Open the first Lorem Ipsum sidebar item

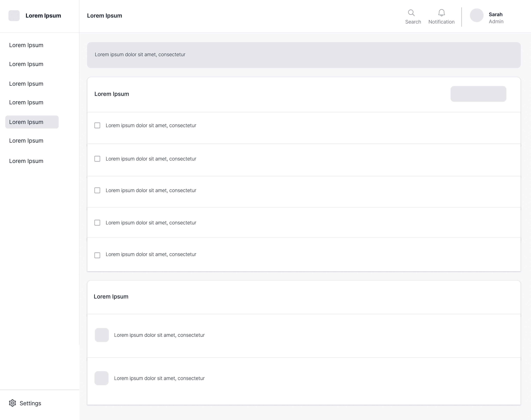pos(26,45)
